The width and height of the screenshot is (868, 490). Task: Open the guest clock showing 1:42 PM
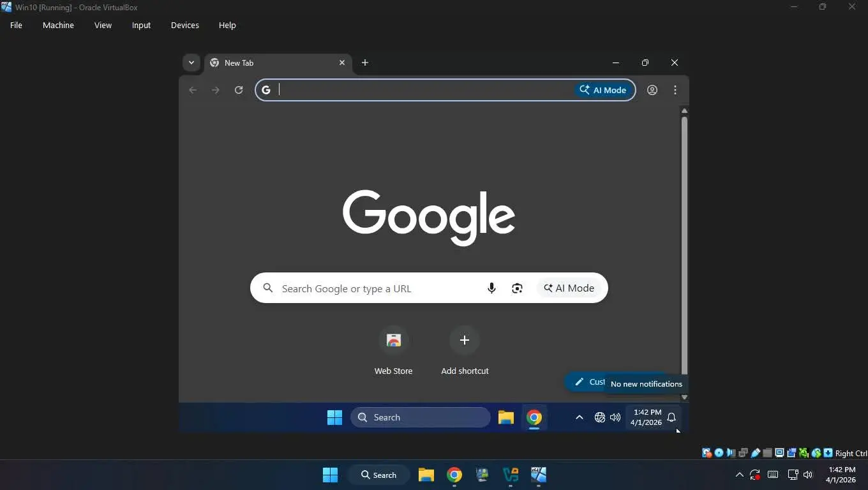point(647,417)
